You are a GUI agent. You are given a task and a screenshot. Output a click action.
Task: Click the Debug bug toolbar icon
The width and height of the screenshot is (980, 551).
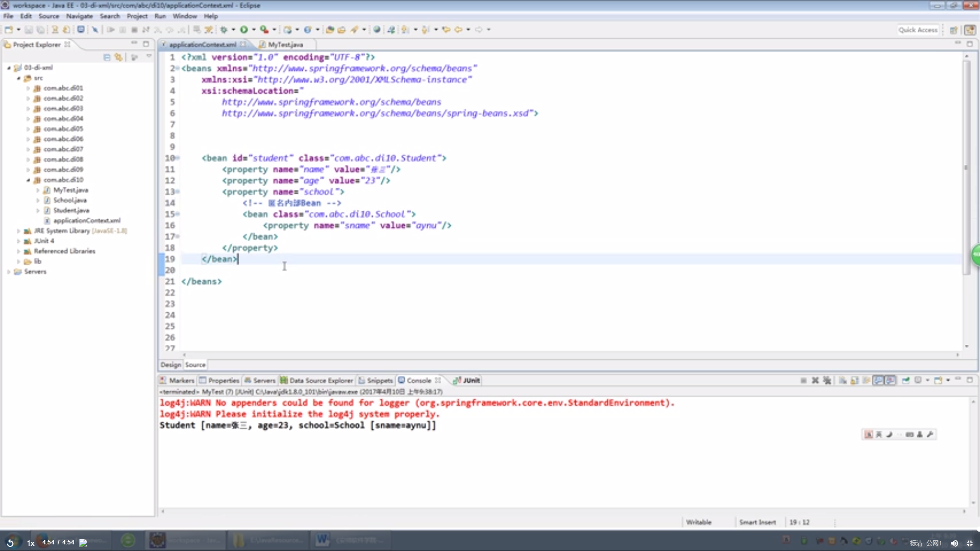coord(224,30)
